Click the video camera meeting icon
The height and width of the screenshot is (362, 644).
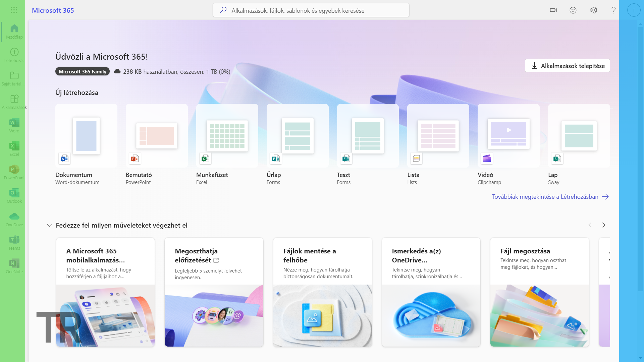click(x=553, y=10)
